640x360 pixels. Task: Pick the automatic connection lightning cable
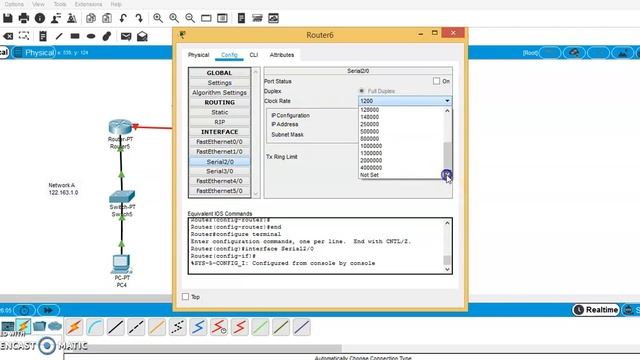click(74, 327)
